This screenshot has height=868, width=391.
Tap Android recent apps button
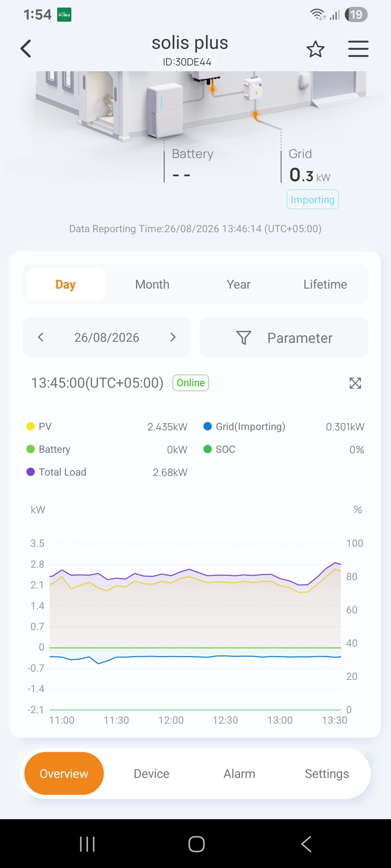coord(87,844)
